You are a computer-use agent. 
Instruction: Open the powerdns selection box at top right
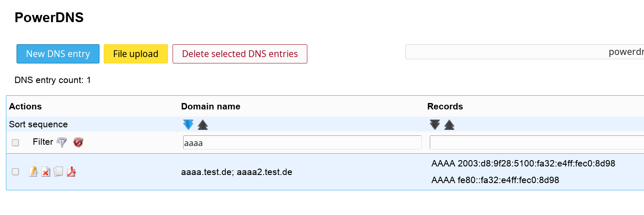coord(525,52)
